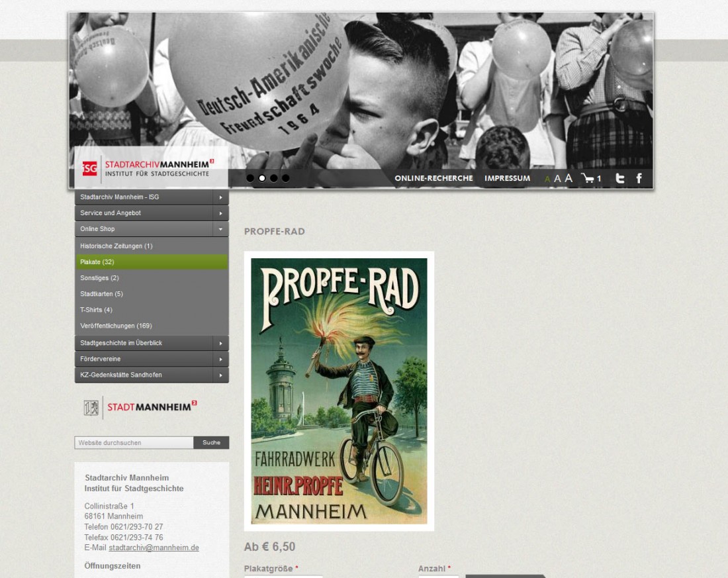728x578 pixels.
Task: Click the Stadt Mannheim logo
Action: tap(140, 407)
